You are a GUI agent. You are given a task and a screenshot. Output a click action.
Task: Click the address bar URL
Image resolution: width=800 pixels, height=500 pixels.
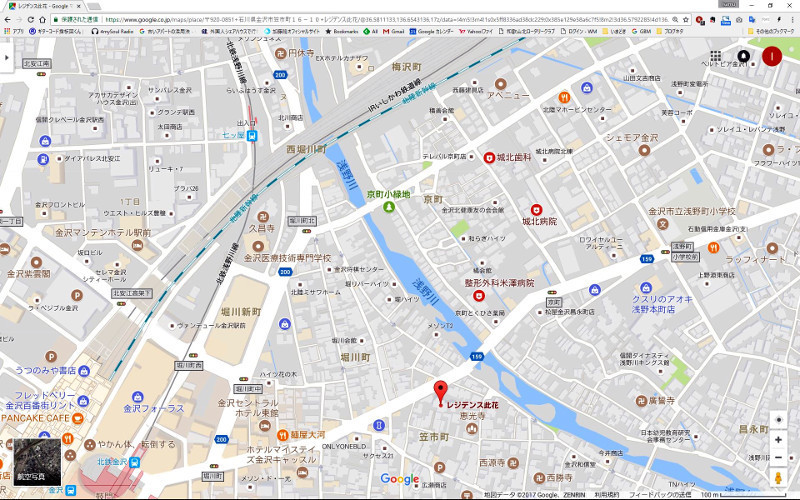tap(386, 19)
